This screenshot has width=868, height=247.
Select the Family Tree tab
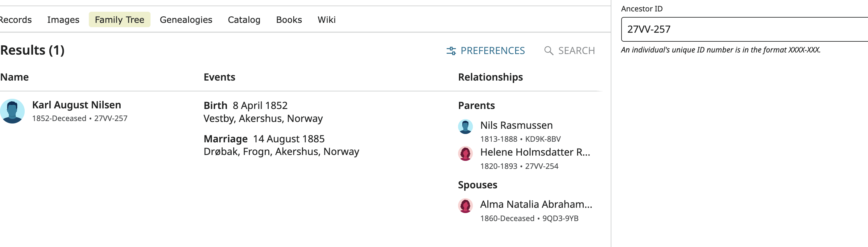pos(120,19)
